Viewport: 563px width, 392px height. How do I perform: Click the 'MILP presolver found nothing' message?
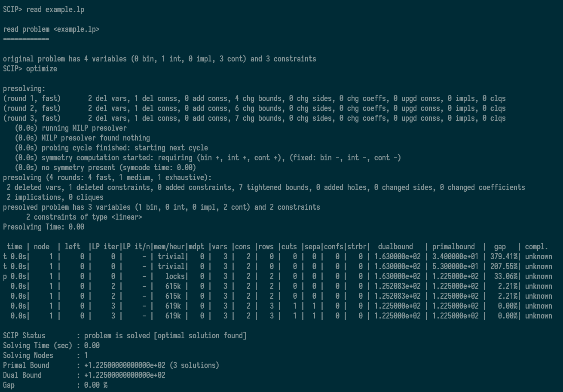coord(95,138)
